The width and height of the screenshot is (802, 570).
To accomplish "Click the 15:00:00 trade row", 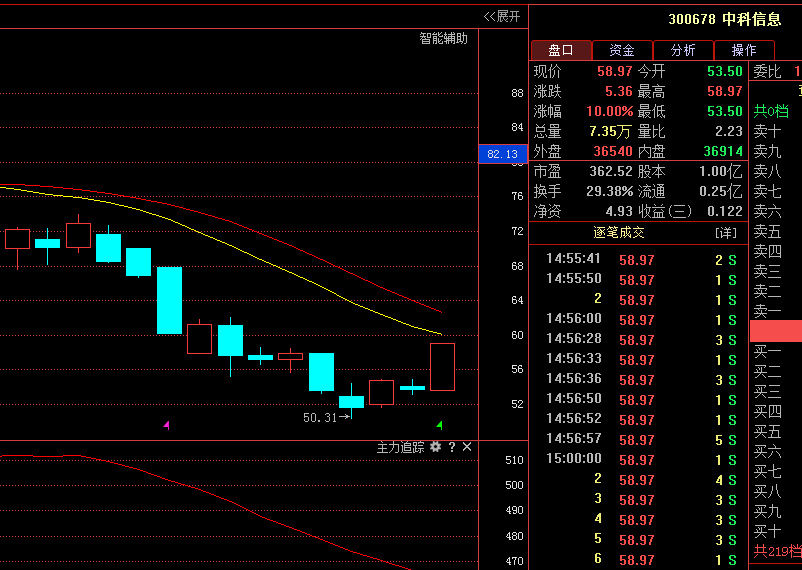I will pyautogui.click(x=641, y=459).
